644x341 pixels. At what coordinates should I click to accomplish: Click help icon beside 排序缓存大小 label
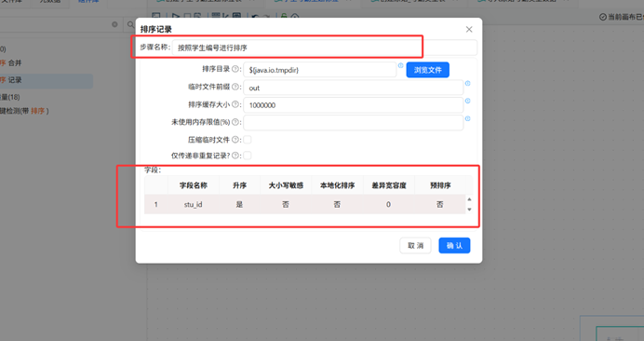(x=235, y=104)
